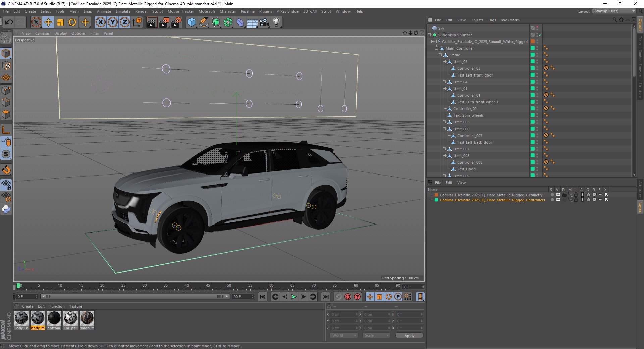This screenshot has width=644, height=349.
Task: Open the Scale mode dropdown
Action: coord(376,335)
